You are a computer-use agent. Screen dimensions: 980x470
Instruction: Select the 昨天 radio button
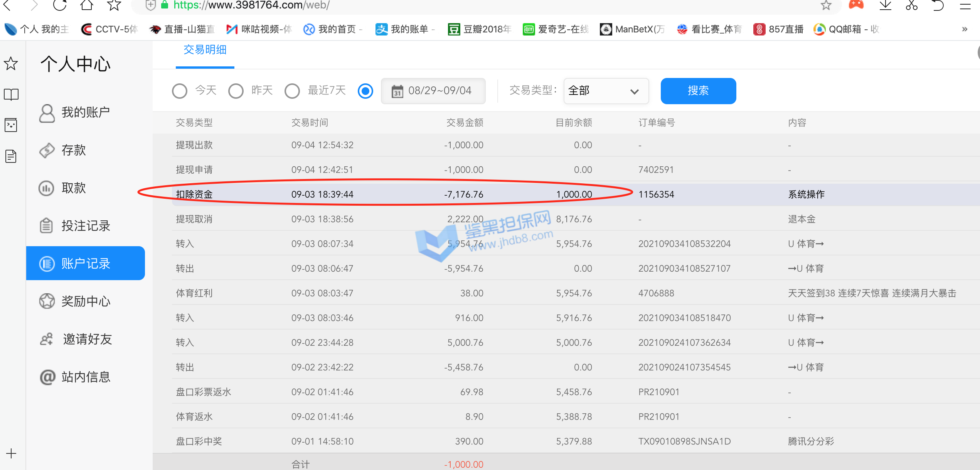pos(236,91)
